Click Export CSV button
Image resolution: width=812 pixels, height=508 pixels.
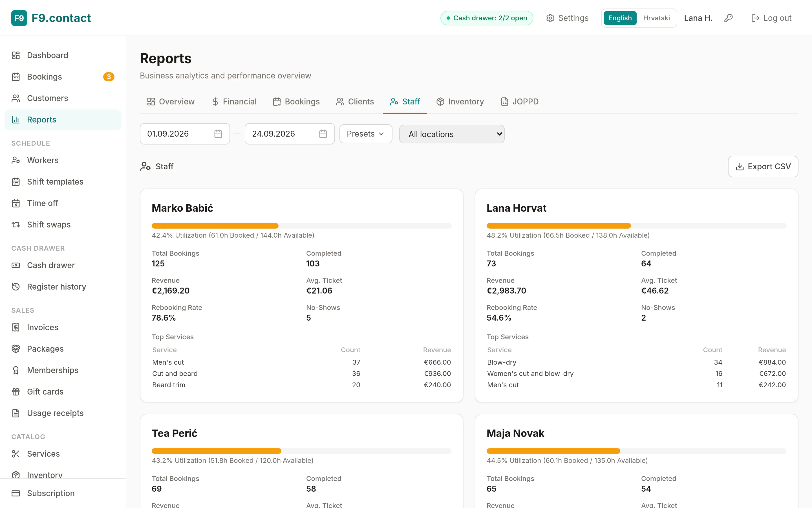coord(763,167)
